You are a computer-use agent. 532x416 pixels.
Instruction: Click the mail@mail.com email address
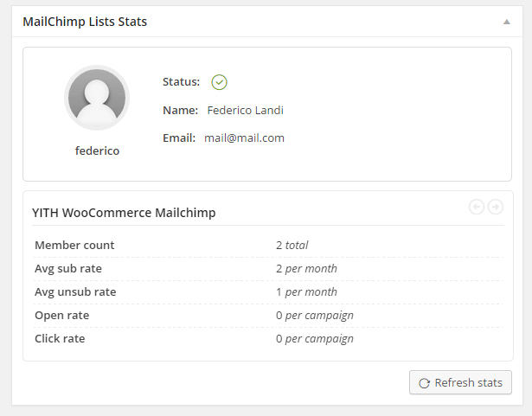[244, 138]
